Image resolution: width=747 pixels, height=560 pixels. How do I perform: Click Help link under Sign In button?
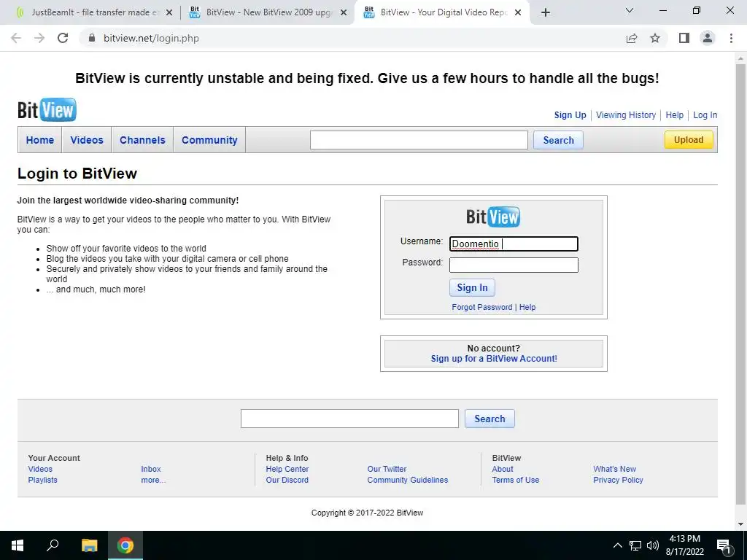pos(527,307)
